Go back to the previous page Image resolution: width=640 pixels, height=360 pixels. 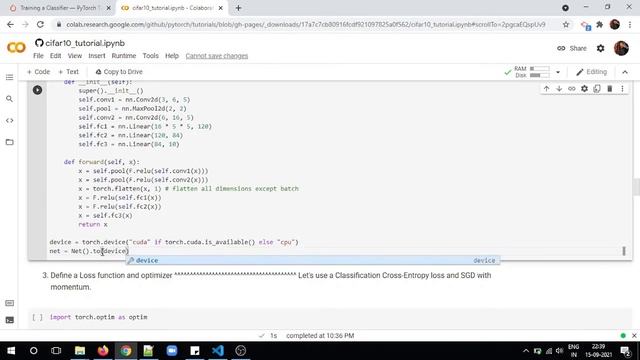tap(10, 24)
